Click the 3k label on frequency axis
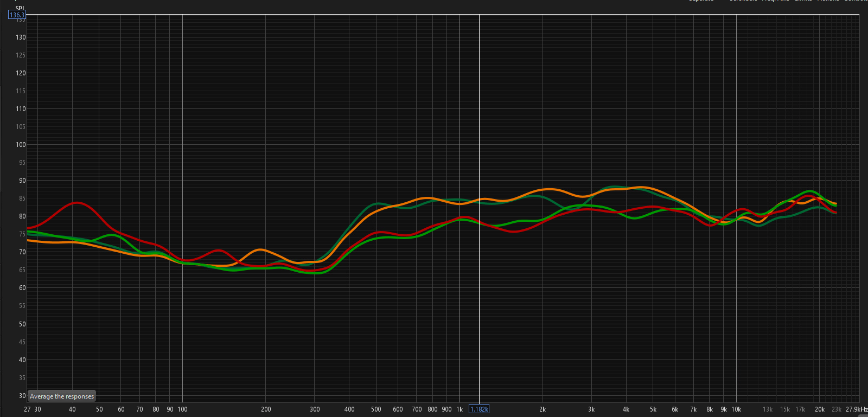 point(591,409)
